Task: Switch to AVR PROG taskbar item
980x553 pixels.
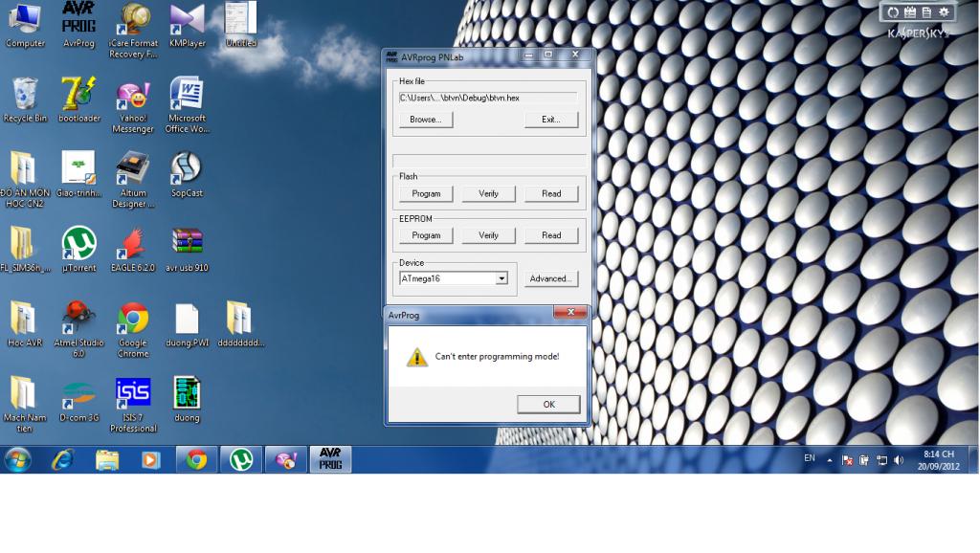Action: point(330,460)
